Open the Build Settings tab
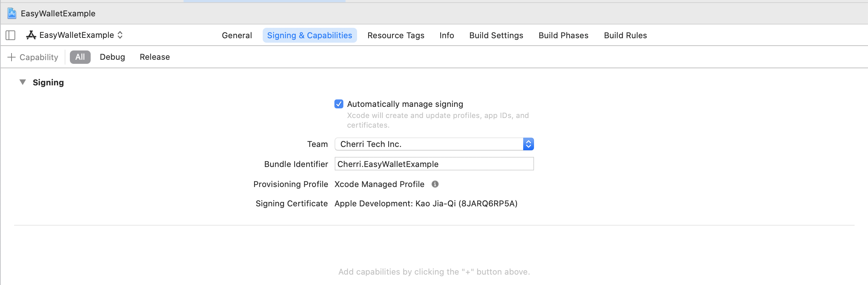 pos(496,35)
